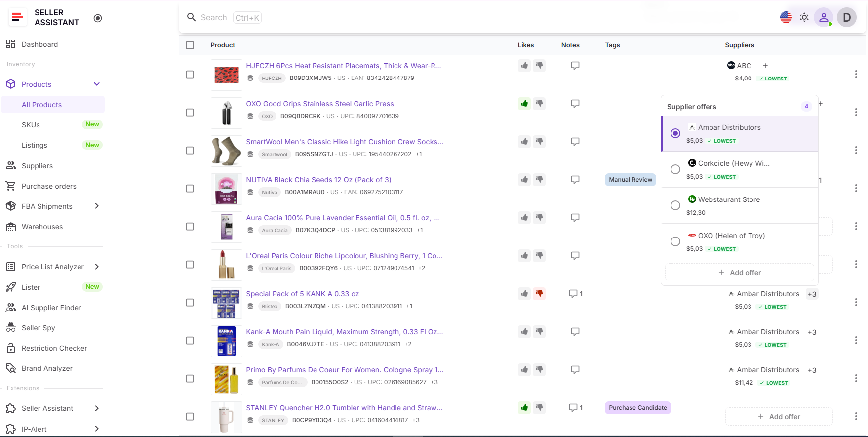The height and width of the screenshot is (437, 868).
Task: Select Webstaurant Store offer radio
Action: tap(675, 205)
